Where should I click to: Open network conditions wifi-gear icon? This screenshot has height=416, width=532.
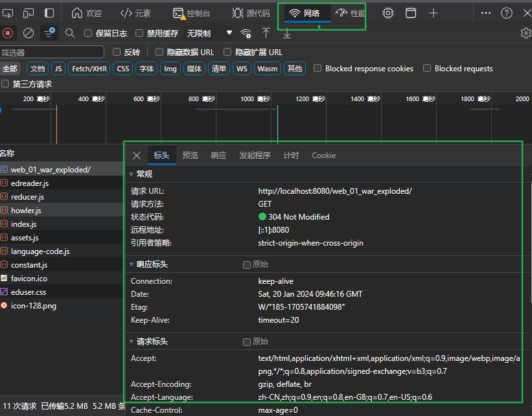pos(246,33)
